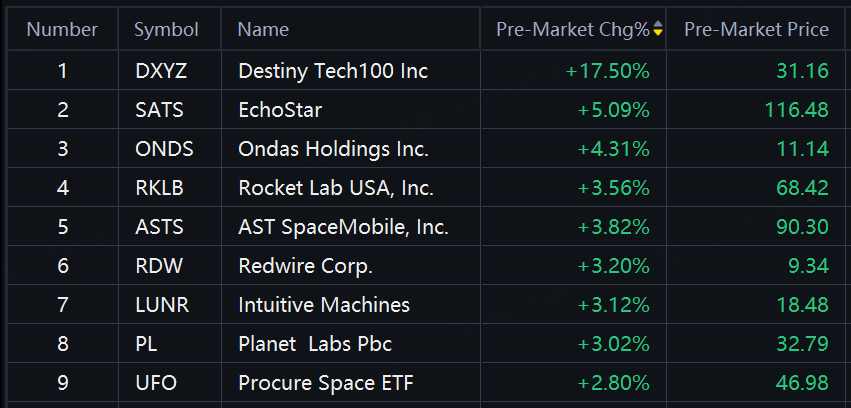Screen dimensions: 851x408
Task: Click the RKLB ticker symbol
Action: 159,188
